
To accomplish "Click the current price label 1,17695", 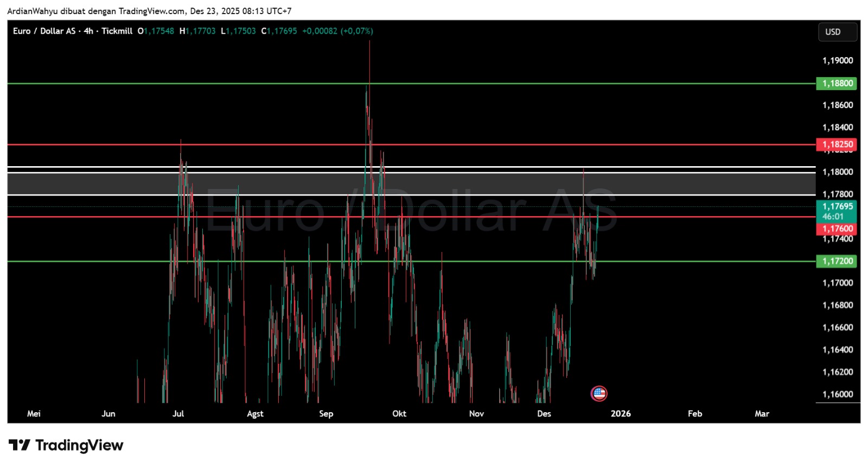I will coord(837,206).
